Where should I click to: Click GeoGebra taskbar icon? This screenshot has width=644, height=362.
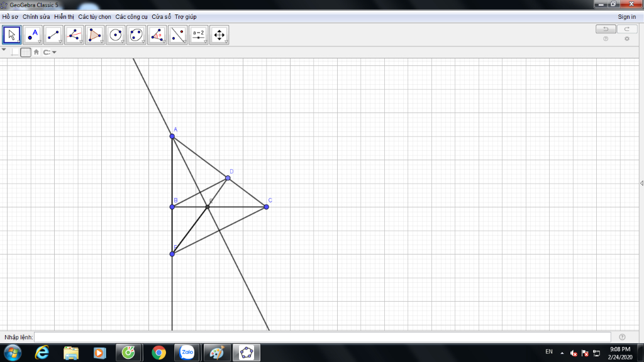click(x=247, y=353)
